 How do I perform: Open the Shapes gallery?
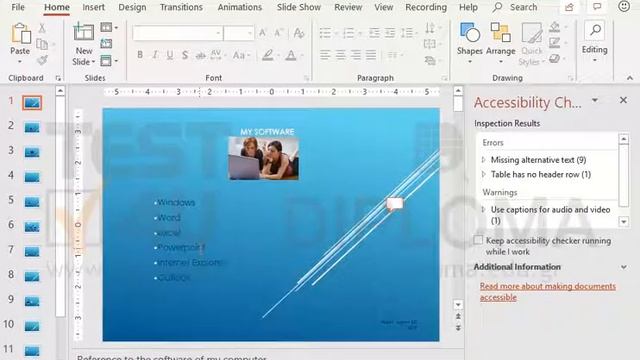[x=470, y=44]
